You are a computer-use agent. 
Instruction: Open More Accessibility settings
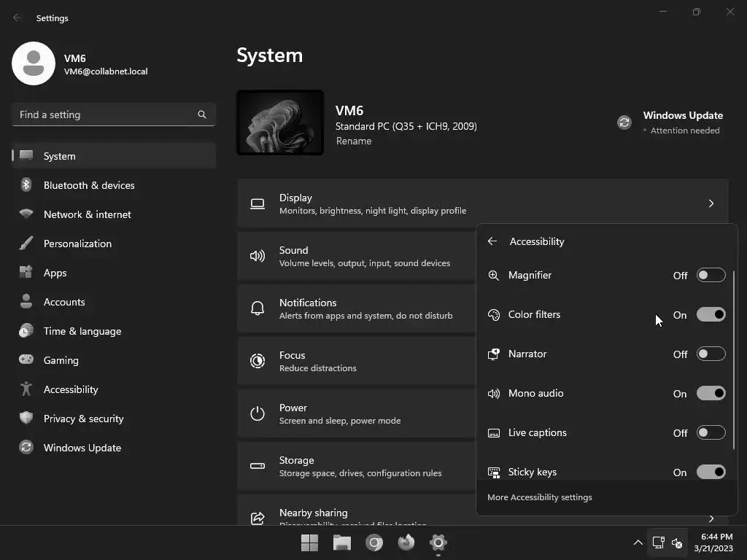tap(539, 497)
